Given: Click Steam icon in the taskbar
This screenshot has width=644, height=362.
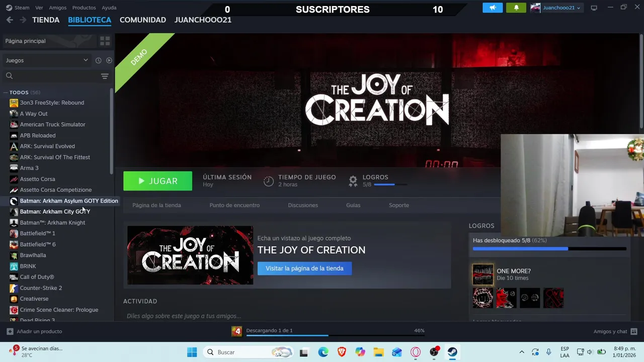Looking at the screenshot, I should 452,352.
